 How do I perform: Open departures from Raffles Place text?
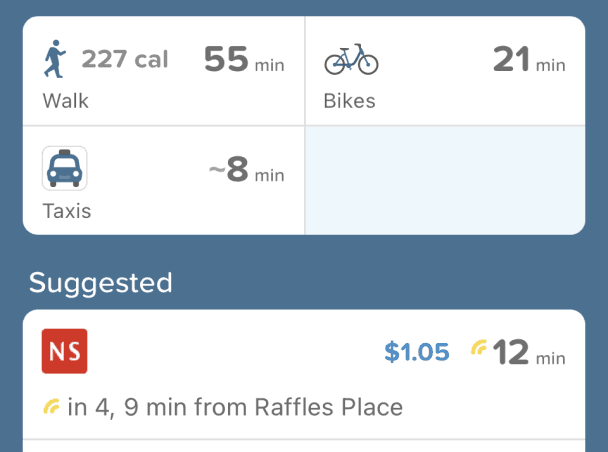coord(235,407)
